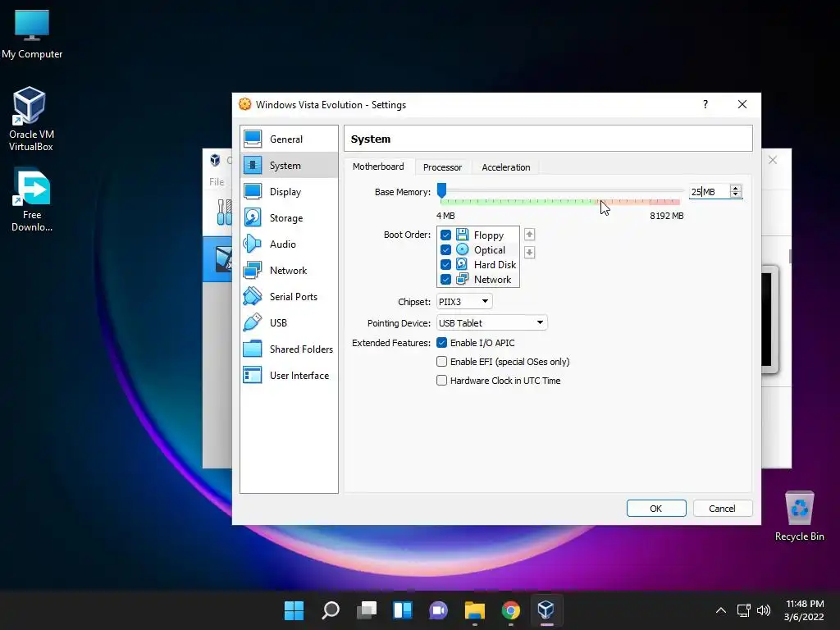Open the Serial Ports settings category

289,297
